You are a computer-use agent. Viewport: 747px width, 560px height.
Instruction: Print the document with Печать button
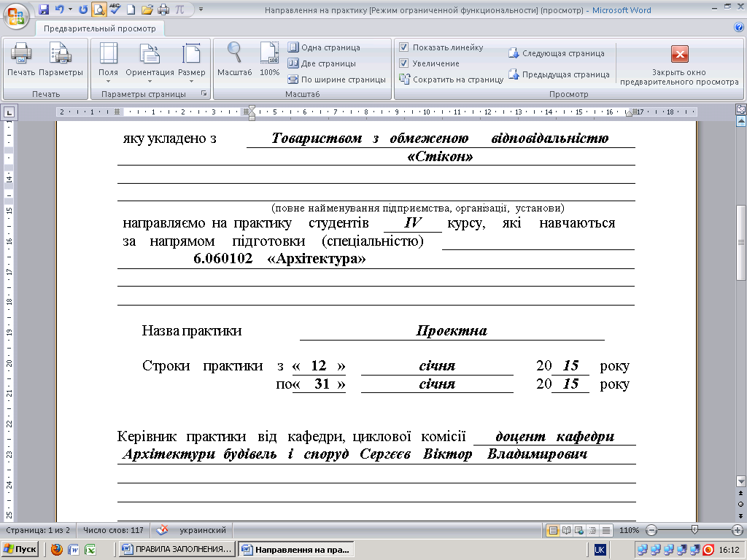click(21, 59)
